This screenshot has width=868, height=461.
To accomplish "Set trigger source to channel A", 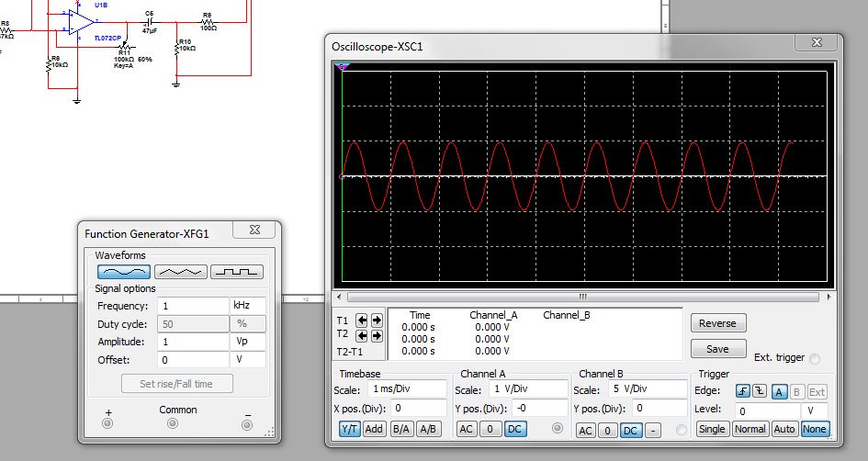I will pyautogui.click(x=779, y=392).
